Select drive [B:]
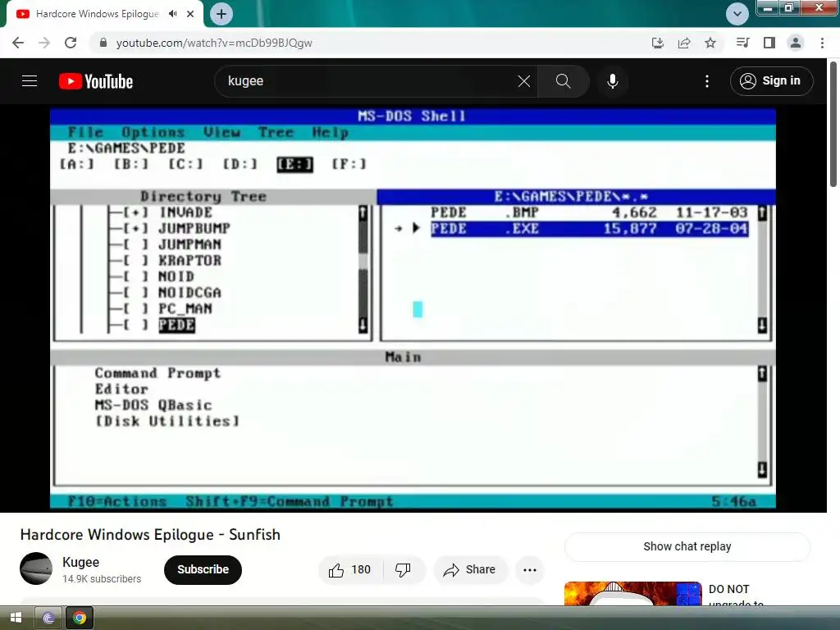Viewport: 840px width, 630px height. coord(131,164)
